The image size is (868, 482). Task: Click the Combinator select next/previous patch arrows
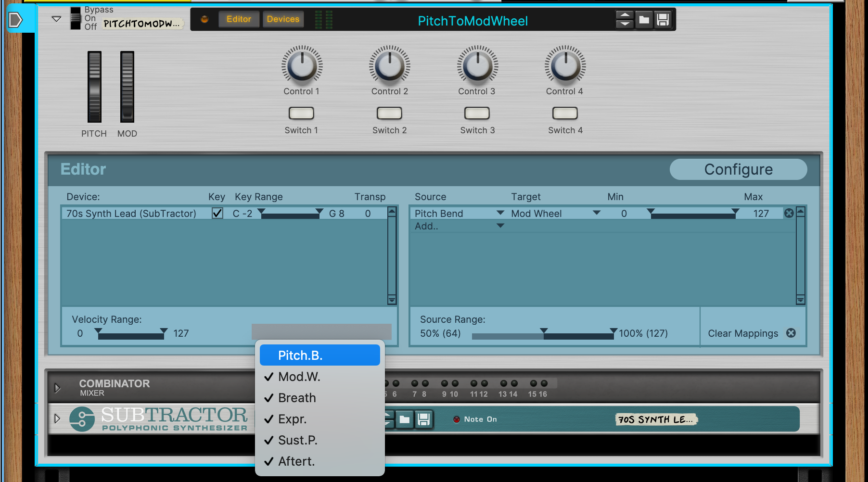(x=625, y=20)
